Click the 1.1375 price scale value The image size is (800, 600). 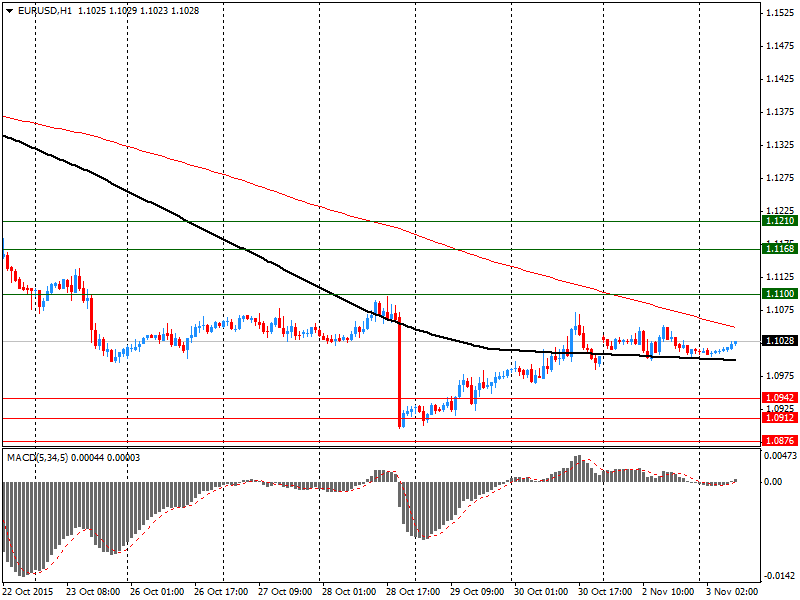click(781, 112)
